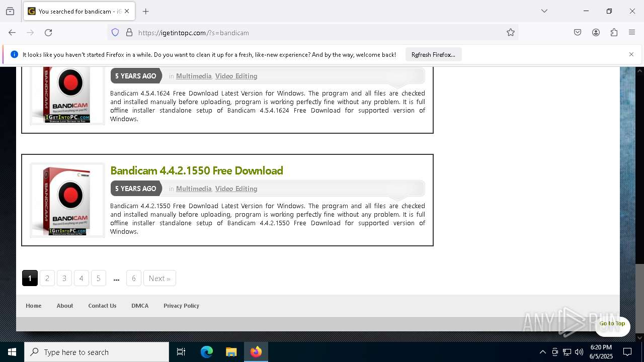
Task: Open volume control tray icon
Action: tap(579, 352)
